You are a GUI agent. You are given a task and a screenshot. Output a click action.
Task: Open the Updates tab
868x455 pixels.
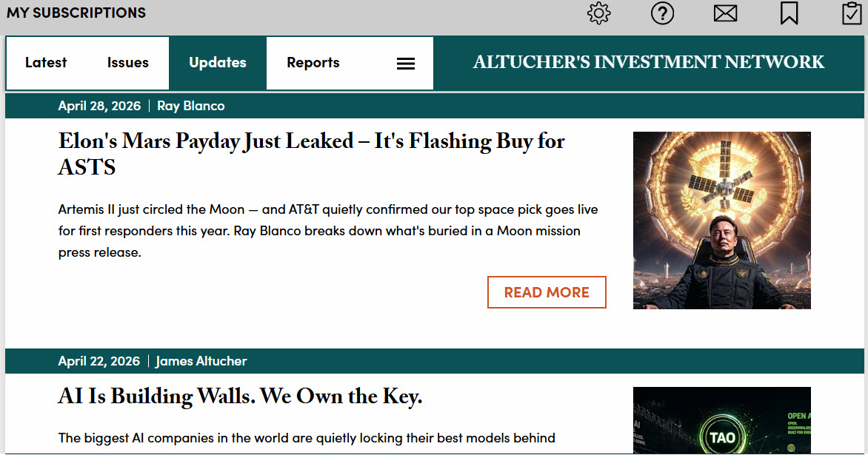tap(218, 63)
